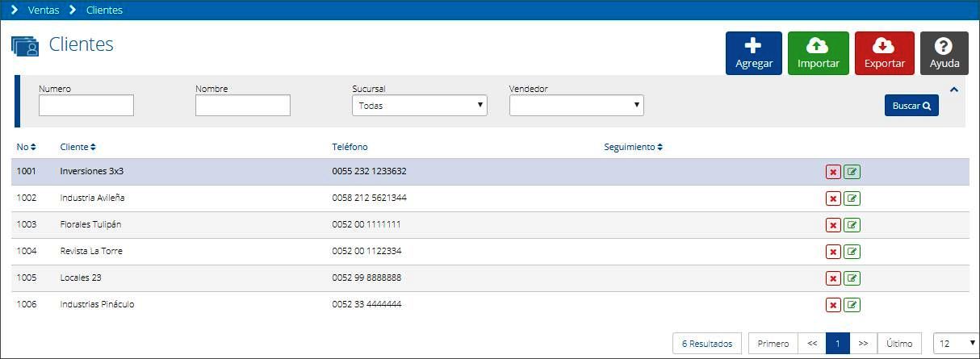980x359 pixels.
Task: Click the Clientes page title icon
Action: (x=25, y=46)
